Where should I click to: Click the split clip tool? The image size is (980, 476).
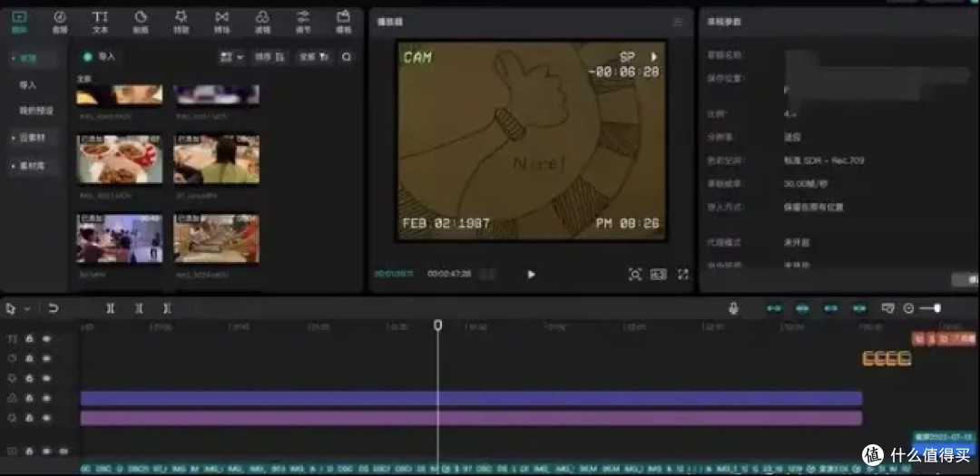click(111, 308)
